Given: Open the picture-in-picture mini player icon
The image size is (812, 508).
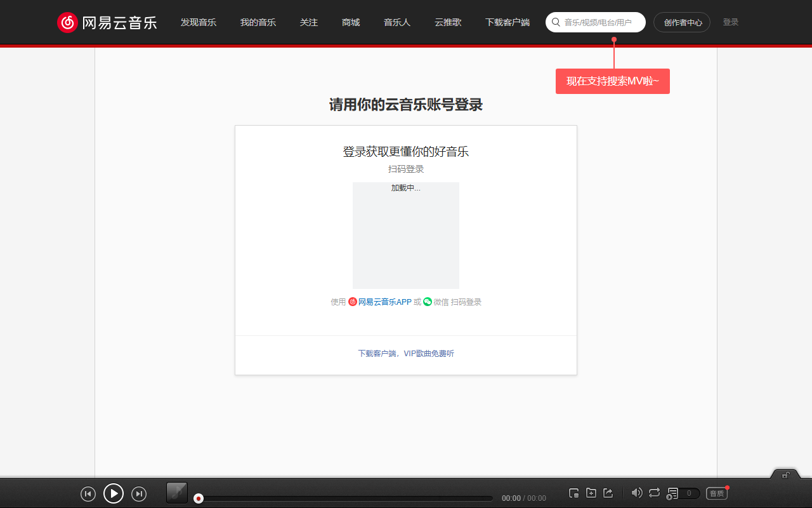Looking at the screenshot, I should coord(574,493).
